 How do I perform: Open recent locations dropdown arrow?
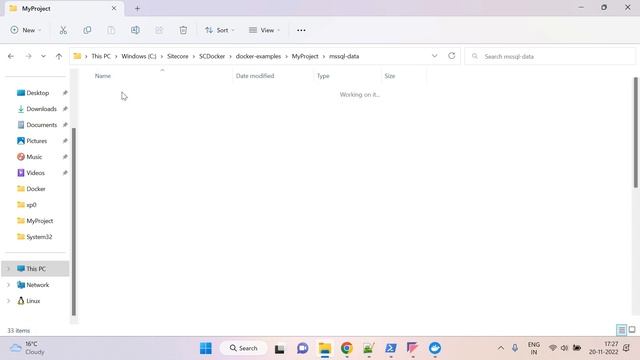43,56
